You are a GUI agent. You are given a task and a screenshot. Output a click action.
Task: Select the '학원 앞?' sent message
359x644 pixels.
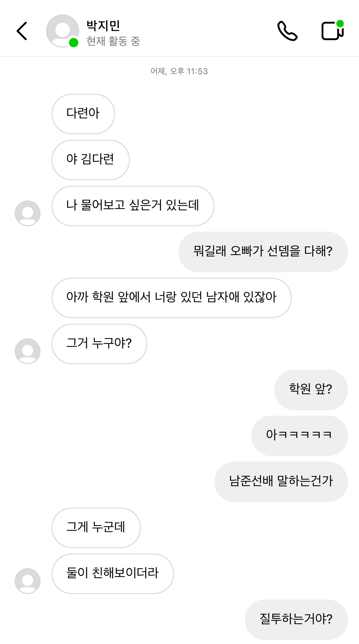click(x=311, y=390)
